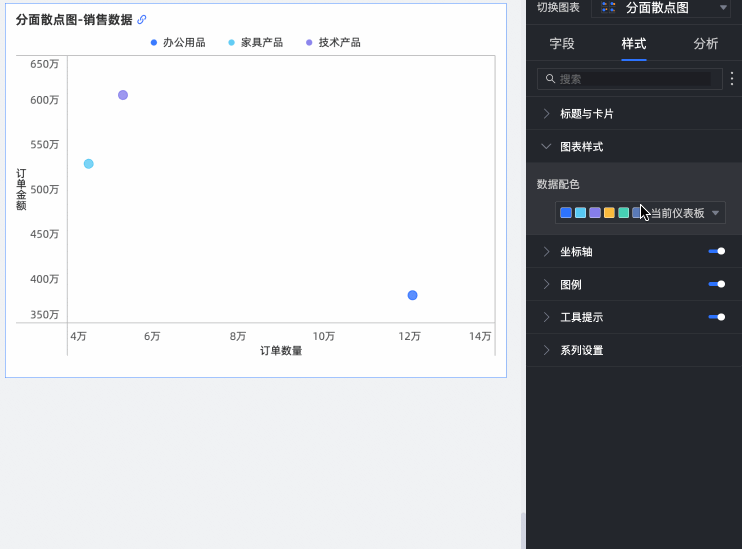Select the cyan palette swatch
Screen dimensions: 742x549
[580, 213]
